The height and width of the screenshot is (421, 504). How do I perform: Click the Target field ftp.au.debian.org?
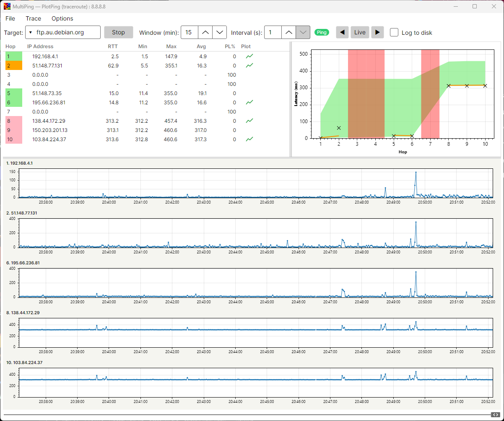coord(63,32)
